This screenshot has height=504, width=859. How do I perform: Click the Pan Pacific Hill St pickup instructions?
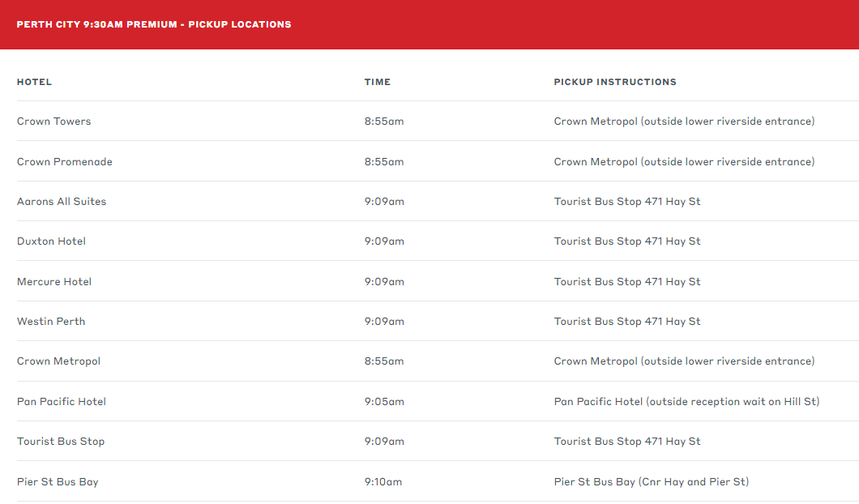[686, 402]
